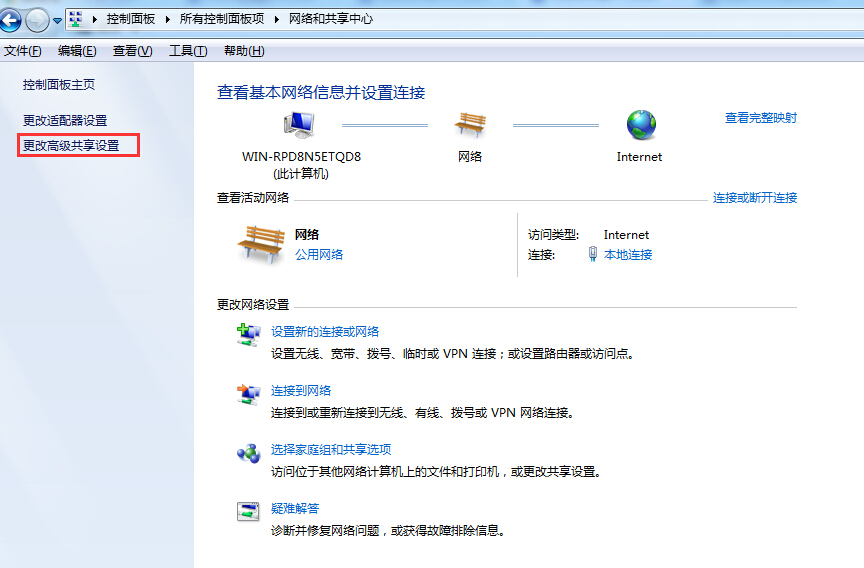This screenshot has height=568, width=864.
Task: Open 更改适配器设置 sidebar link
Action: coord(65,121)
